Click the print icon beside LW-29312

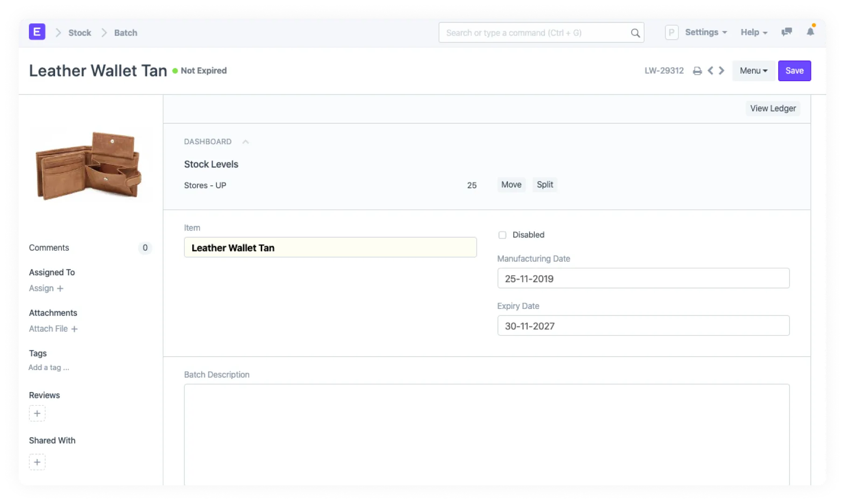click(x=697, y=71)
